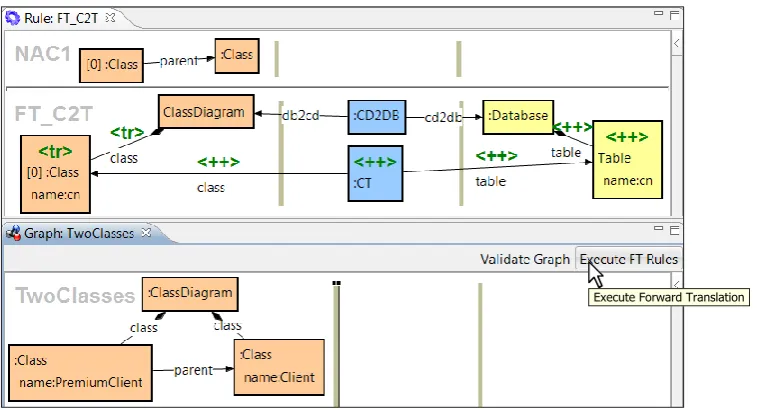Click the <tr> marker inside [0] :Class node
757x410 pixels.
click(x=56, y=152)
